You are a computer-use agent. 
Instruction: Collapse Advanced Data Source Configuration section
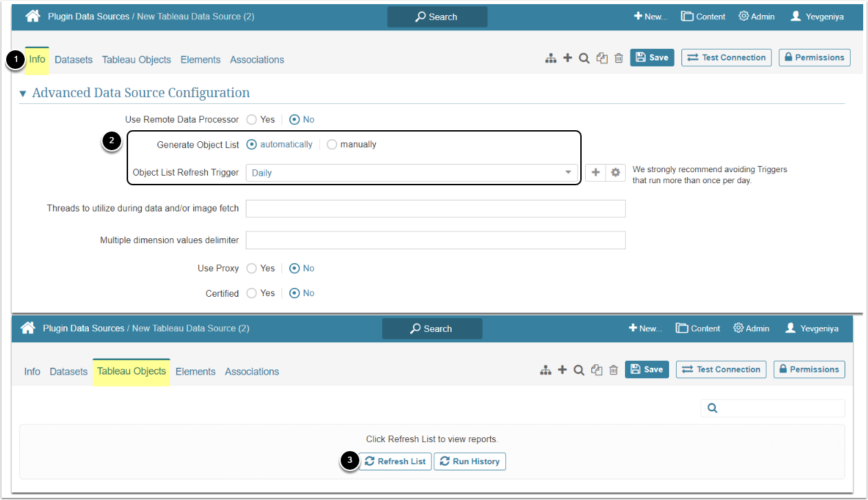coord(23,93)
